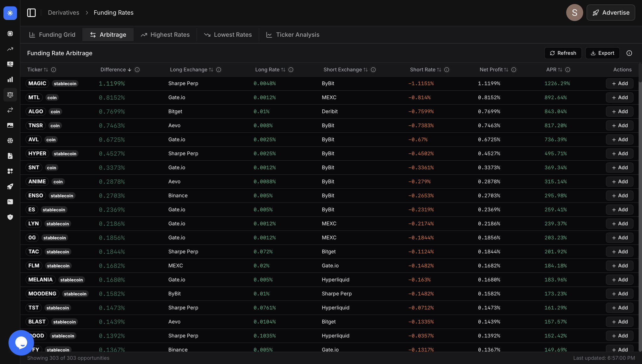642x364 pixels.
Task: Click info icon next to Export
Action: pyautogui.click(x=629, y=53)
